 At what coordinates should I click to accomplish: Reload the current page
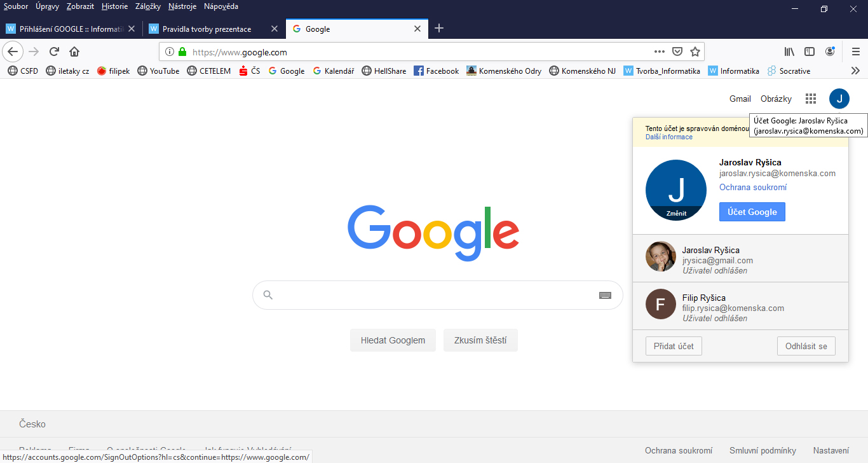pos(54,52)
